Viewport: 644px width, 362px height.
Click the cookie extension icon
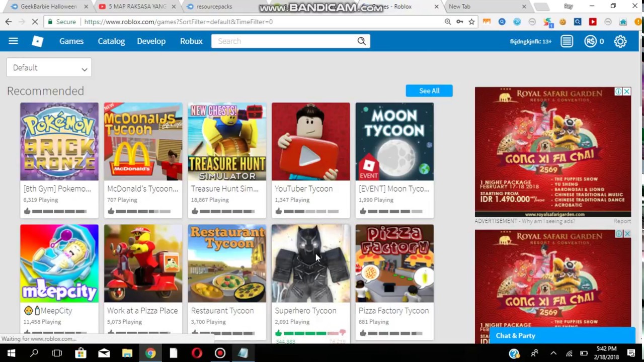tap(562, 22)
